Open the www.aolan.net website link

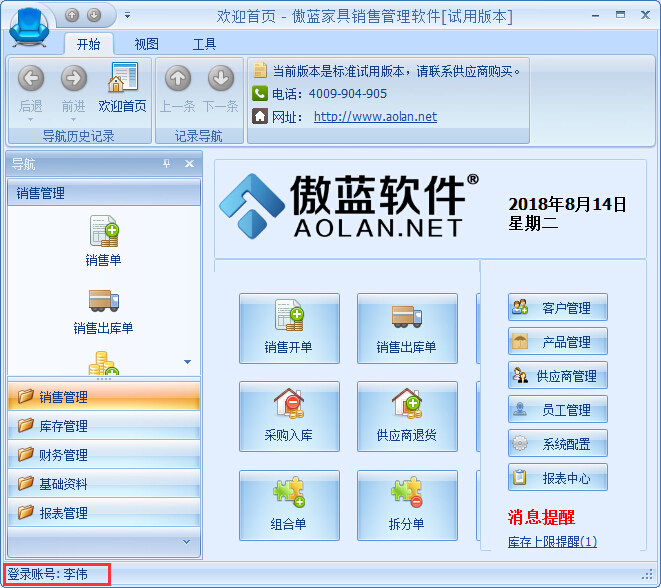tap(375, 116)
